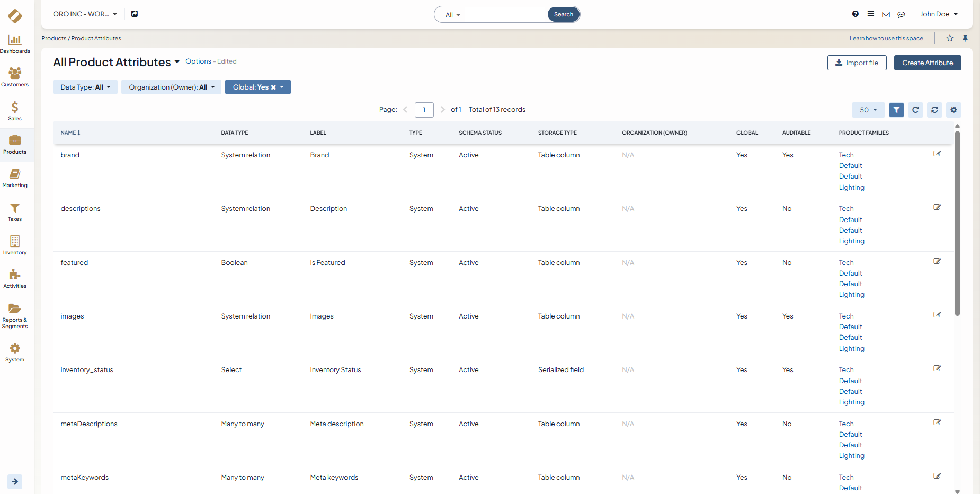980x494 pixels.
Task: Open the John Doe user menu
Action: coord(938,14)
